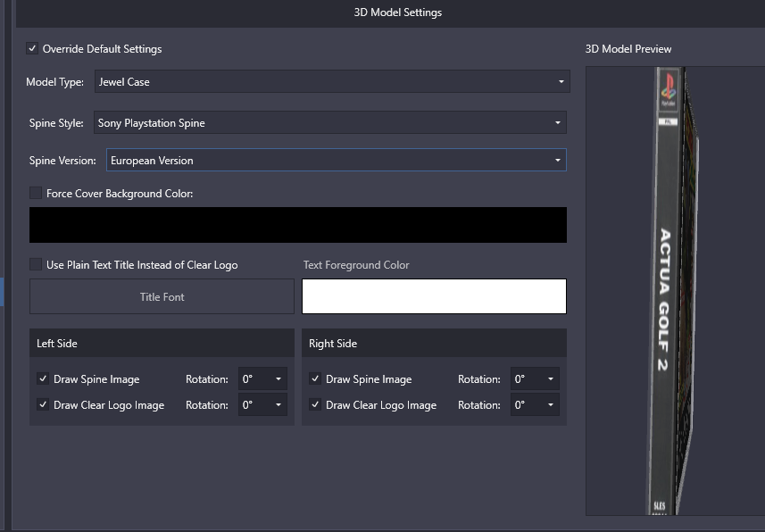765x532 pixels.
Task: Click the Model Type label
Action: click(54, 81)
